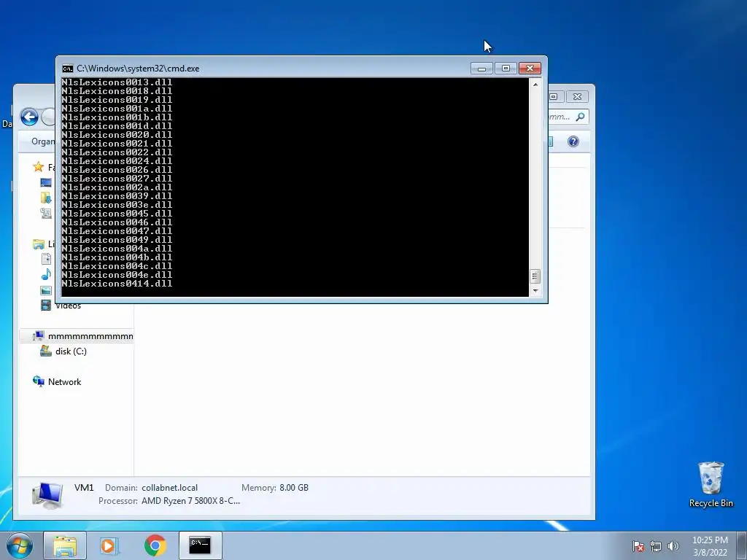Click the Show desktop strip at the end of the taskbar
This screenshot has height=560, width=747.
pyautogui.click(x=742, y=546)
